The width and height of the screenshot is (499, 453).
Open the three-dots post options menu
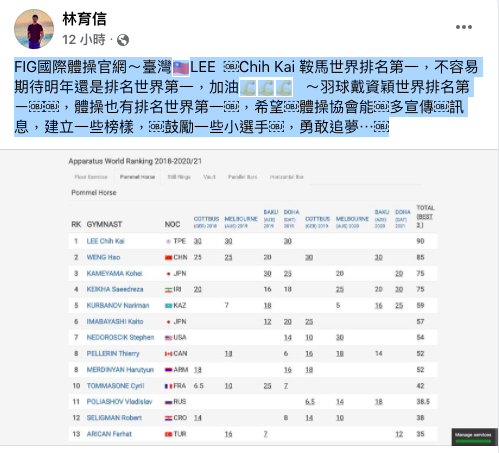tap(464, 27)
